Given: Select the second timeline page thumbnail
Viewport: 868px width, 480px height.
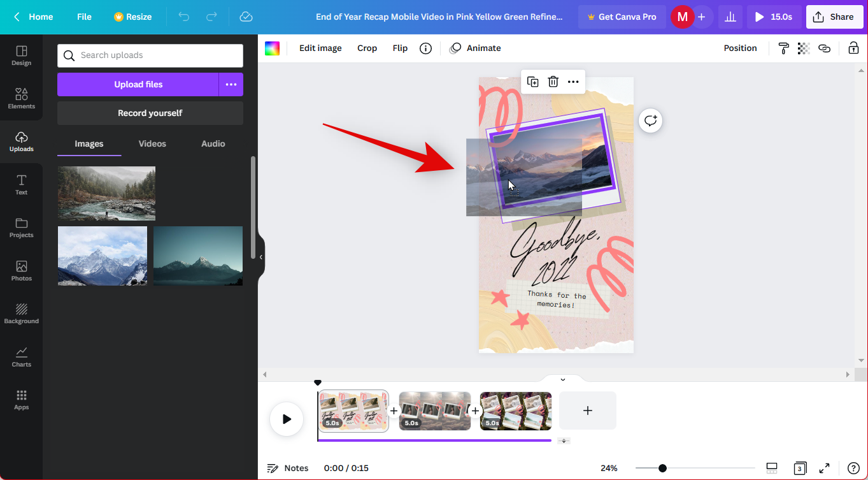Looking at the screenshot, I should click(x=435, y=411).
